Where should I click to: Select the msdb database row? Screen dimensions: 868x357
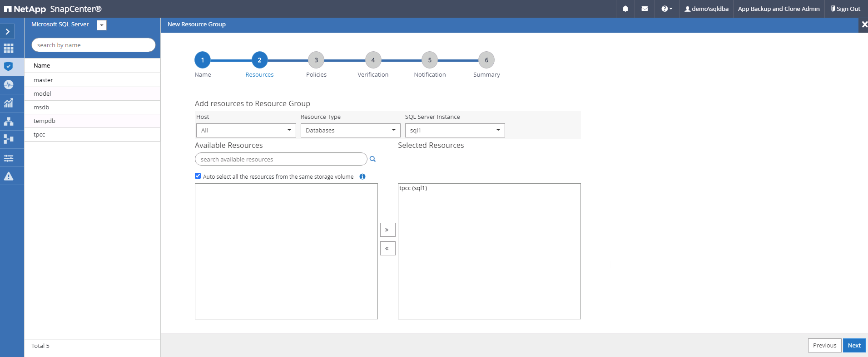tap(92, 107)
